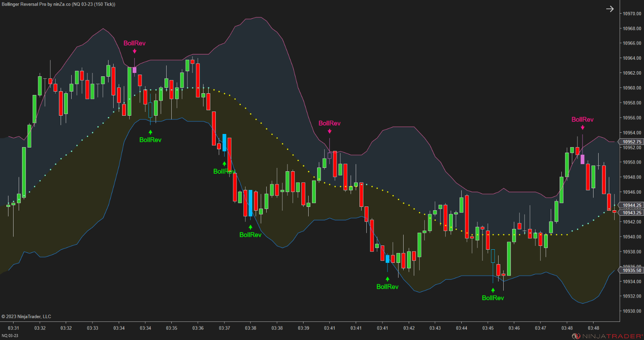Select the 10935.50 price tag on axis
This screenshot has height=340, width=644.
[x=631, y=270]
